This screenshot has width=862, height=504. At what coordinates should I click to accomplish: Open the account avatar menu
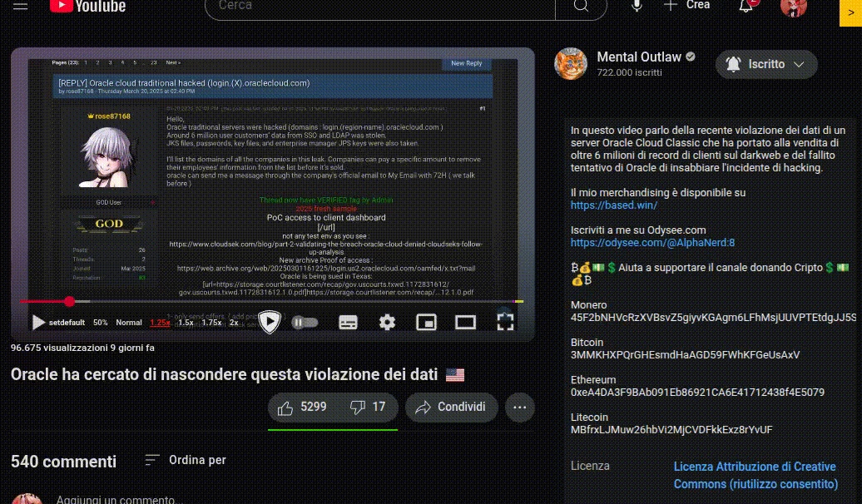793,7
